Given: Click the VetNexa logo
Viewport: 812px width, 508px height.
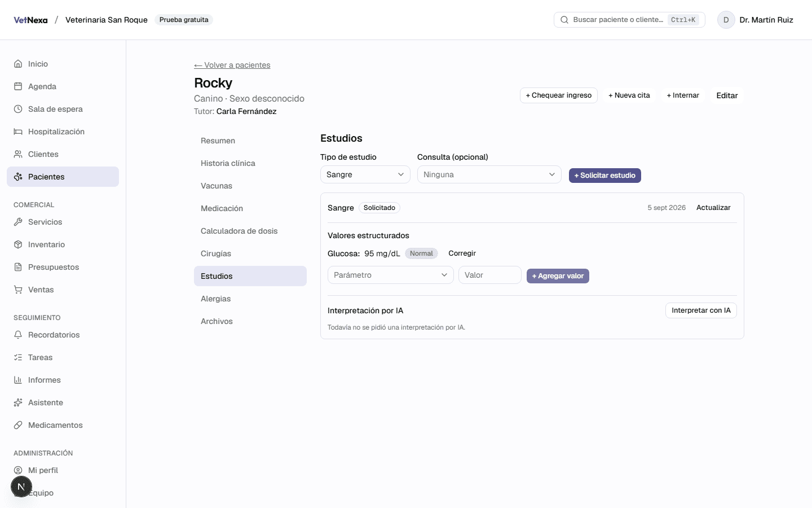Looking at the screenshot, I should [x=30, y=20].
